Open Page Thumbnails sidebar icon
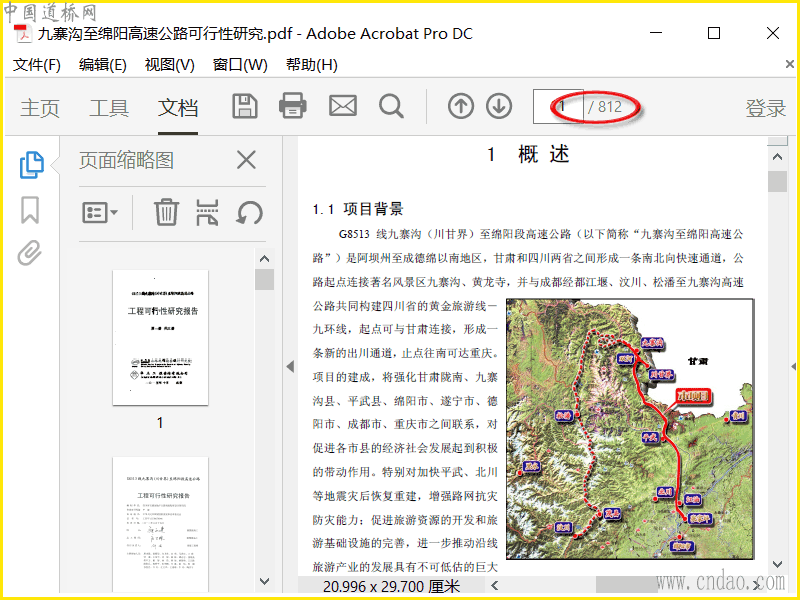Viewport: 800px width, 600px height. 32,165
